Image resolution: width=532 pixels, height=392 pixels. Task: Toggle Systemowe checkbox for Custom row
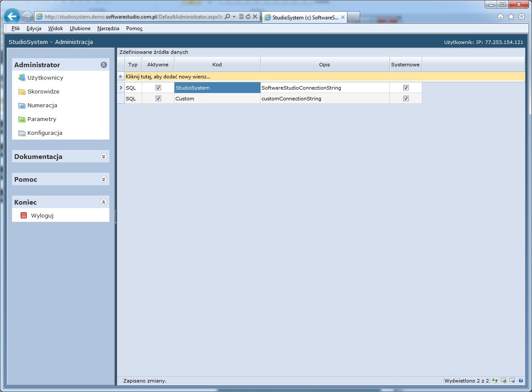coord(406,98)
